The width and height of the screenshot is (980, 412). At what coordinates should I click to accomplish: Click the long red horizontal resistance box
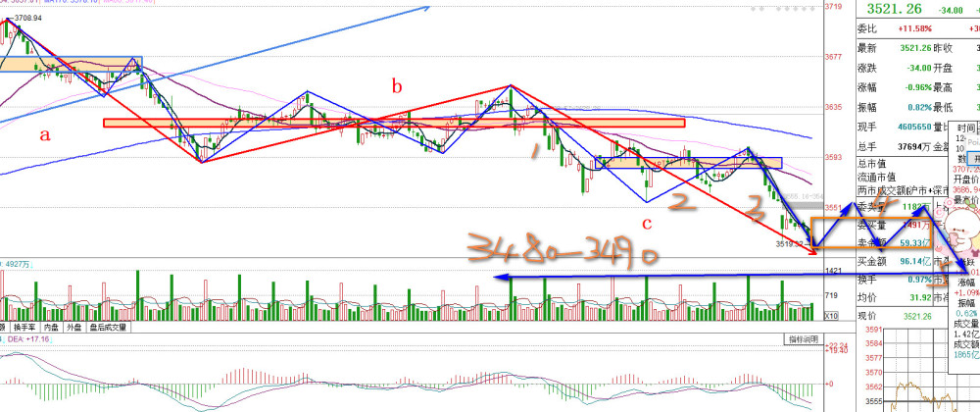click(x=392, y=123)
